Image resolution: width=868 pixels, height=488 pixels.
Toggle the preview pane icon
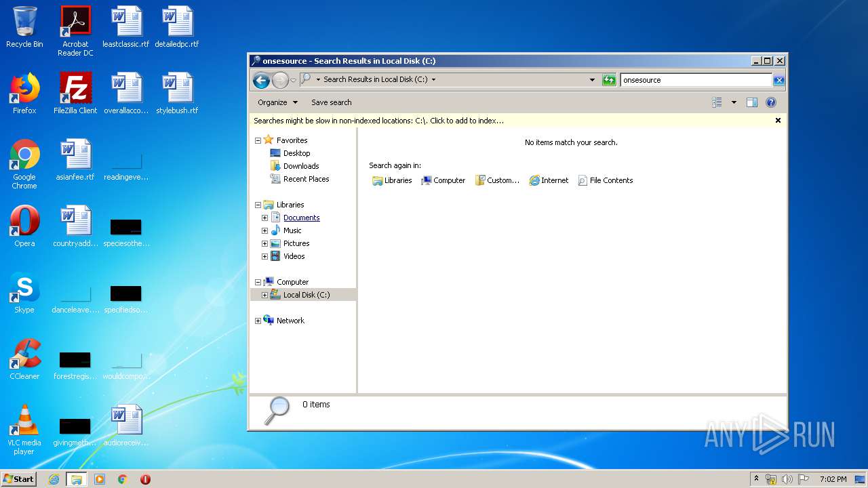tap(751, 102)
